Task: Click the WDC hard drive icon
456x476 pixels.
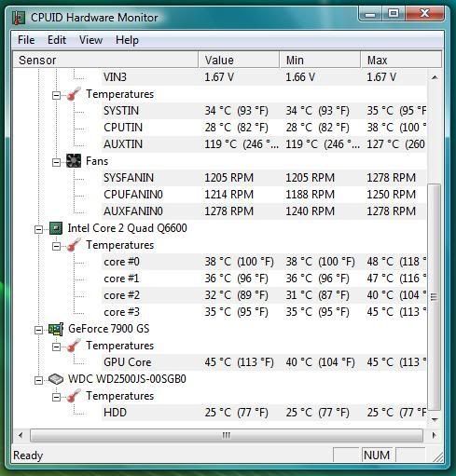Action: click(56, 379)
